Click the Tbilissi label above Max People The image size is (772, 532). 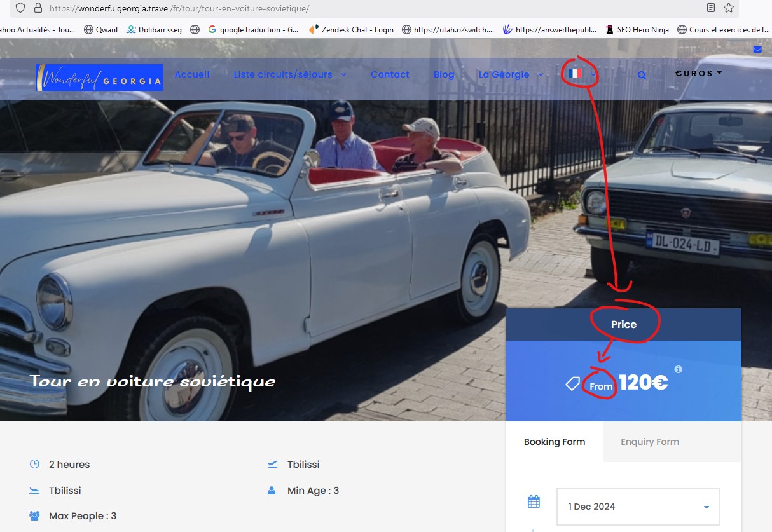[x=65, y=491]
